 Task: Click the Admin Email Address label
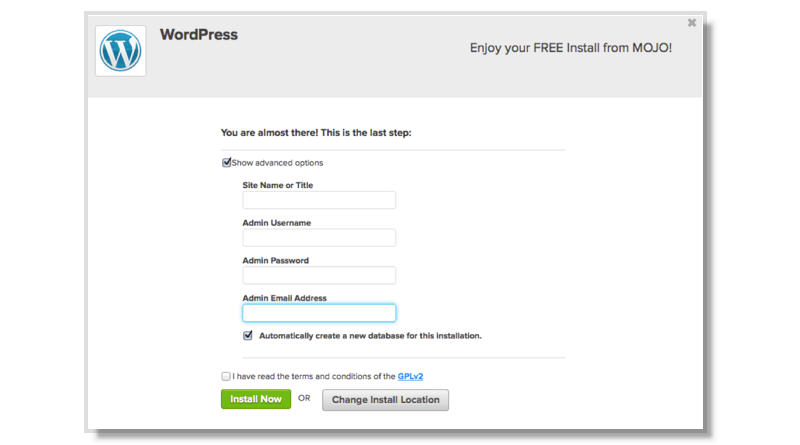click(x=284, y=298)
